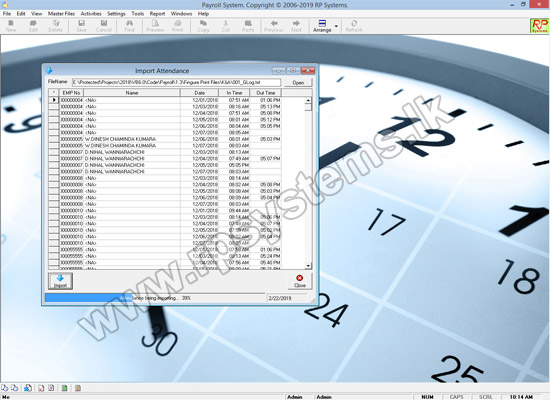Click the FileName path field
Viewport: 550px width, 400px height.
coord(176,82)
